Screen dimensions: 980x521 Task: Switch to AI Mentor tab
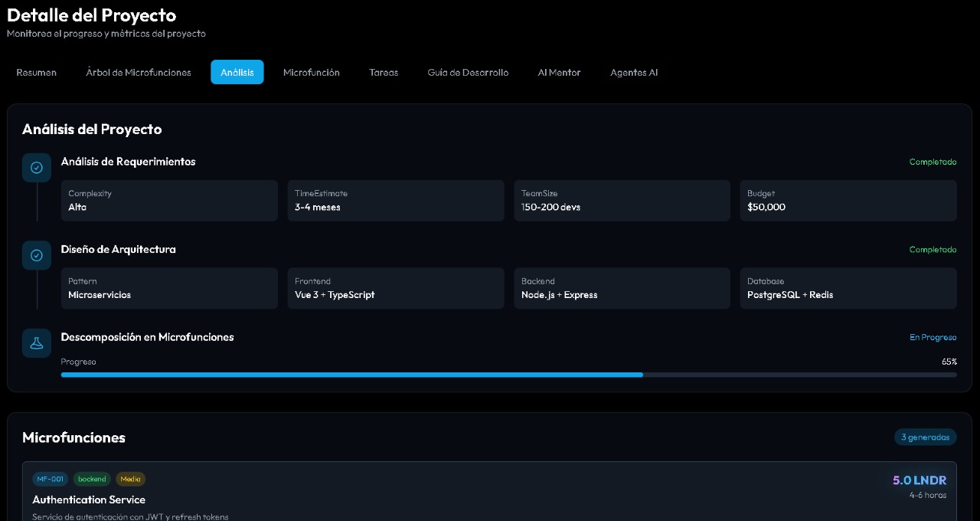click(559, 72)
